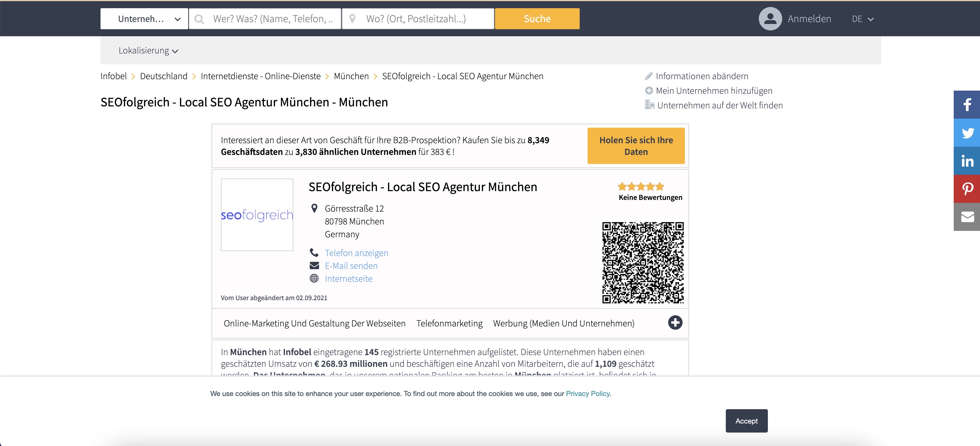Accept the cookie notice

(x=746, y=421)
